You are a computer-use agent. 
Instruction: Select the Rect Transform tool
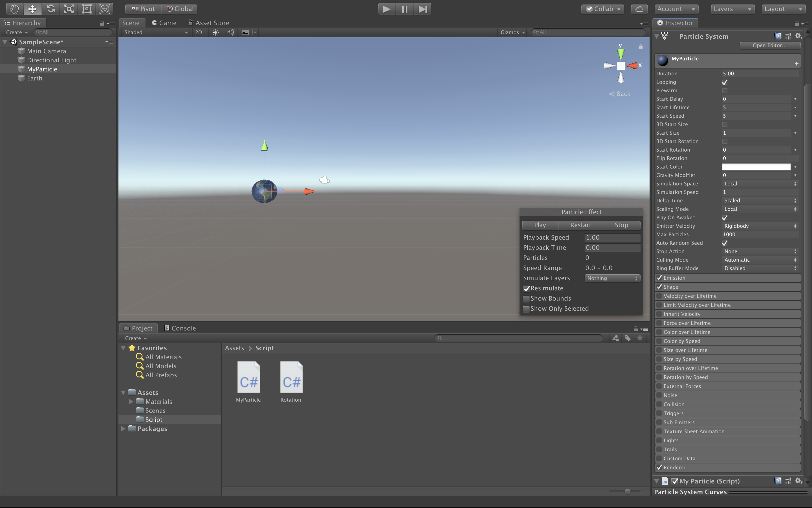(x=87, y=9)
